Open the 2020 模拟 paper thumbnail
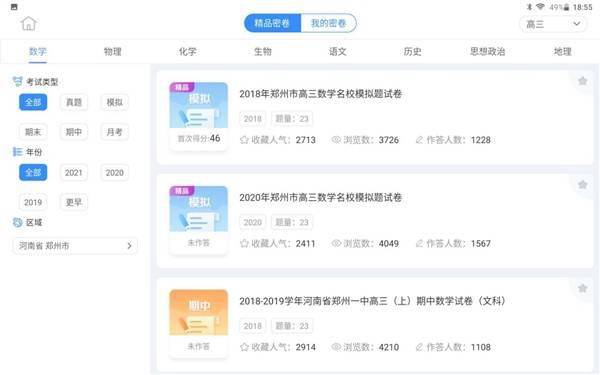Viewport: 600px width, 375px height. tap(199, 209)
